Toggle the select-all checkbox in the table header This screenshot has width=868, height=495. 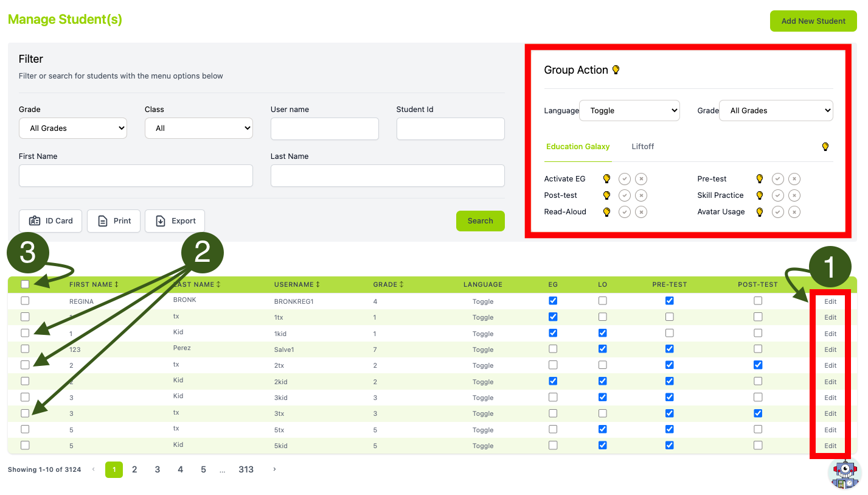[25, 284]
